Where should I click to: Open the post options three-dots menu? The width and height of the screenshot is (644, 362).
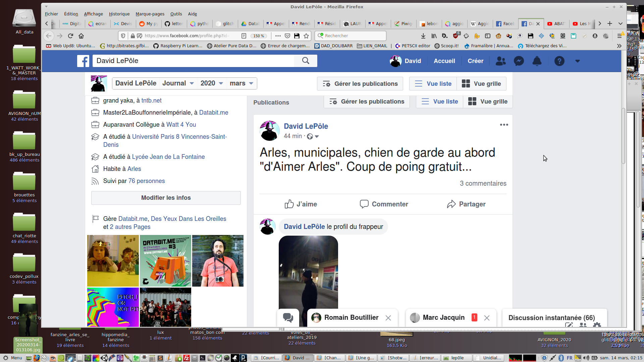click(504, 125)
